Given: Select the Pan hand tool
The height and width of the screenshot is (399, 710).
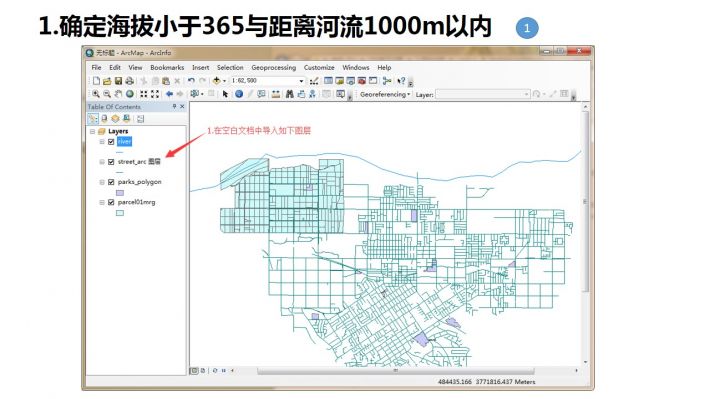Looking at the screenshot, I should (x=118, y=94).
